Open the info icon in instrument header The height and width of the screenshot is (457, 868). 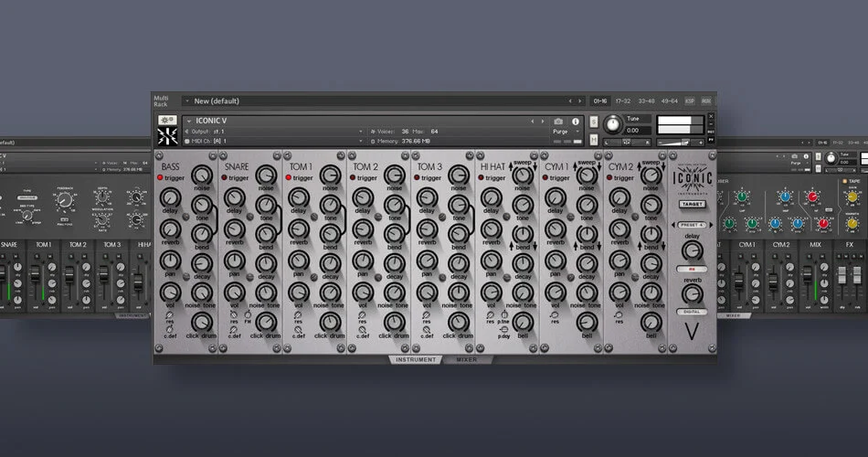click(x=576, y=122)
